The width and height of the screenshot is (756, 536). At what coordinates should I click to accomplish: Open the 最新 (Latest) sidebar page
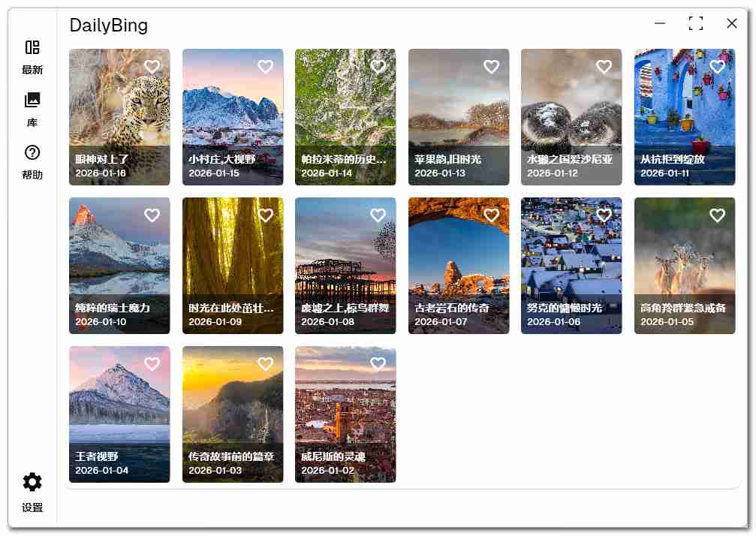(x=32, y=57)
